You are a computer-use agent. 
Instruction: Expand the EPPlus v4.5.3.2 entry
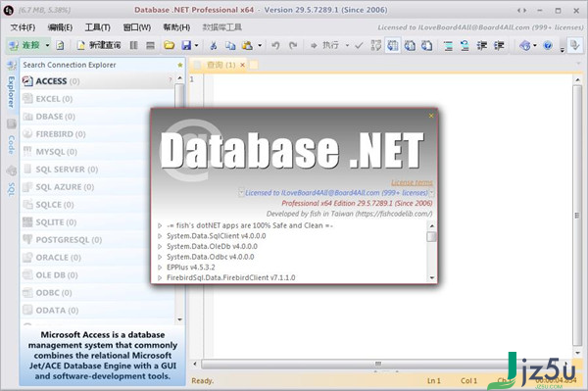(x=160, y=268)
